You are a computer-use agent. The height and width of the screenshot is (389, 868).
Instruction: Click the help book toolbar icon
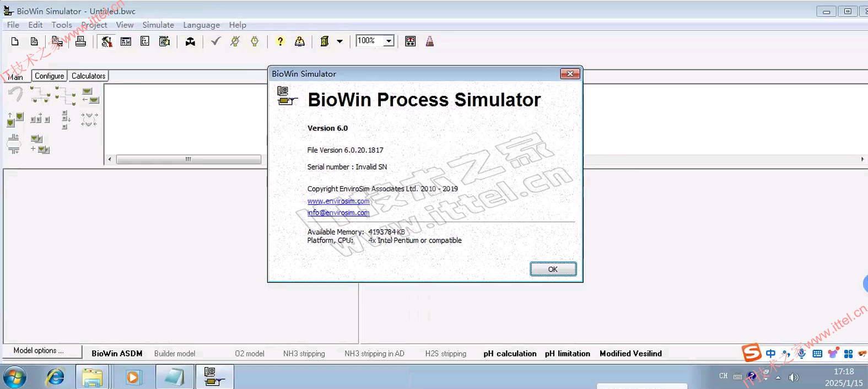299,41
